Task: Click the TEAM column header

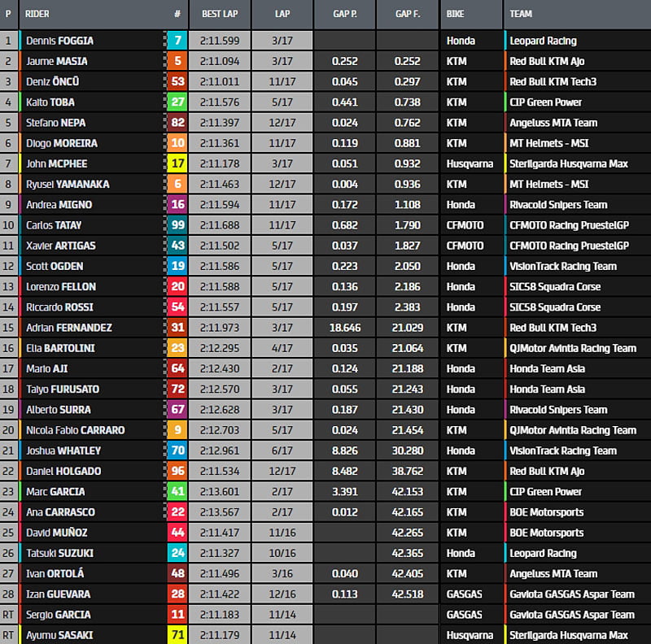Action: click(522, 14)
